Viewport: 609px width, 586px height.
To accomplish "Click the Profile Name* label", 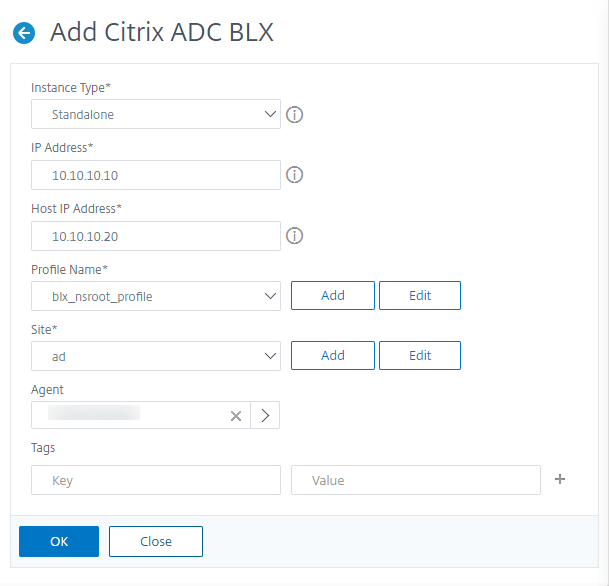I will click(69, 270).
